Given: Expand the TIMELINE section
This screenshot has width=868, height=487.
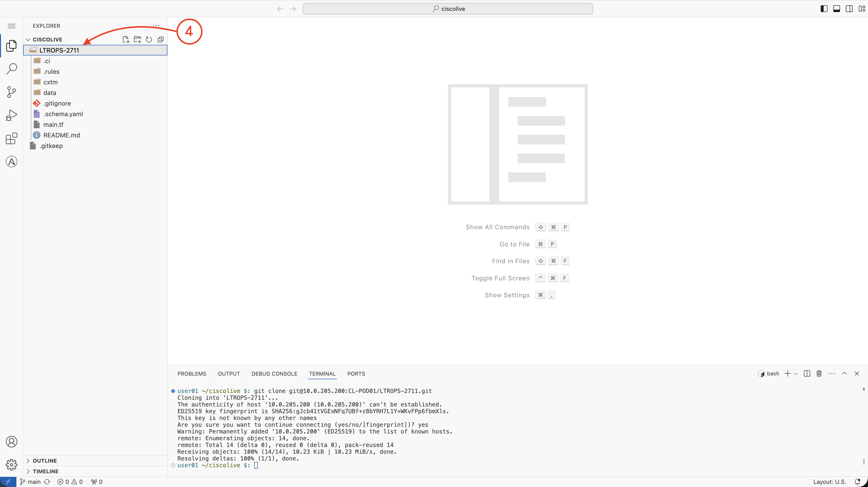Looking at the screenshot, I should [46, 471].
